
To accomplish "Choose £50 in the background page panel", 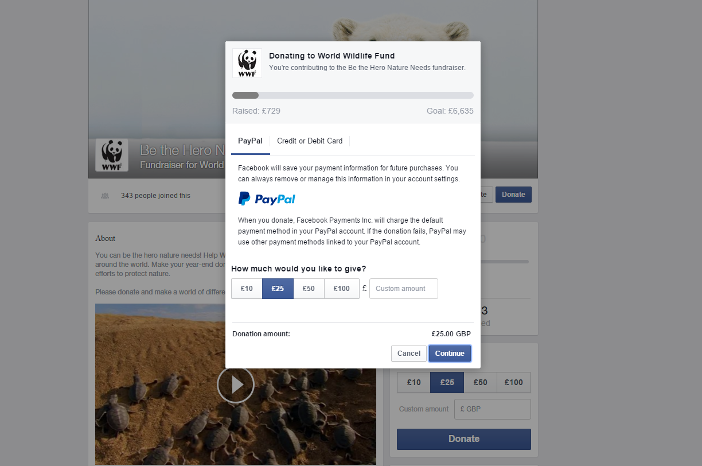I will (x=480, y=382).
